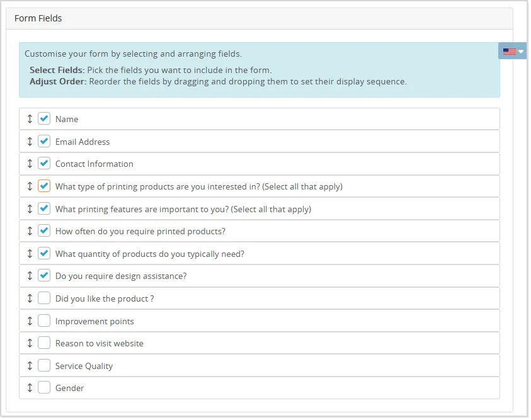Tick the Reason to visit website checkbox
Viewport: 531px width, 420px height.
(44, 343)
